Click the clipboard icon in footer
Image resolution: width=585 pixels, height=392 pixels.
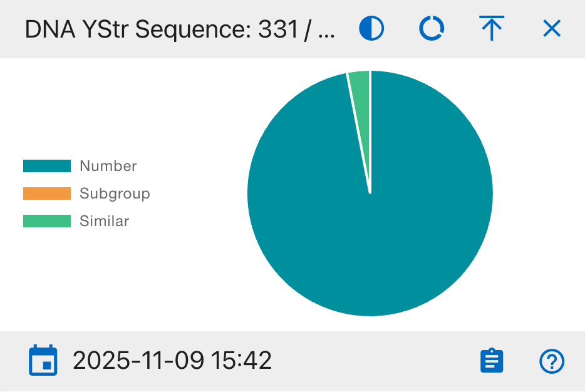click(492, 361)
